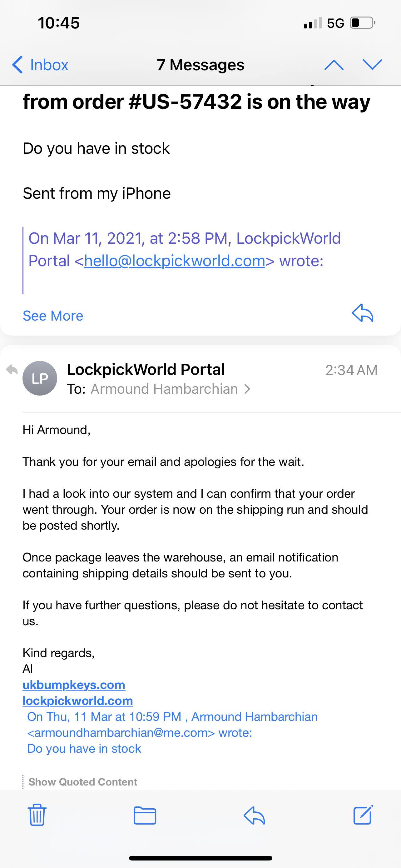
Task: Compose a new message with pencil icon
Action: (x=363, y=815)
